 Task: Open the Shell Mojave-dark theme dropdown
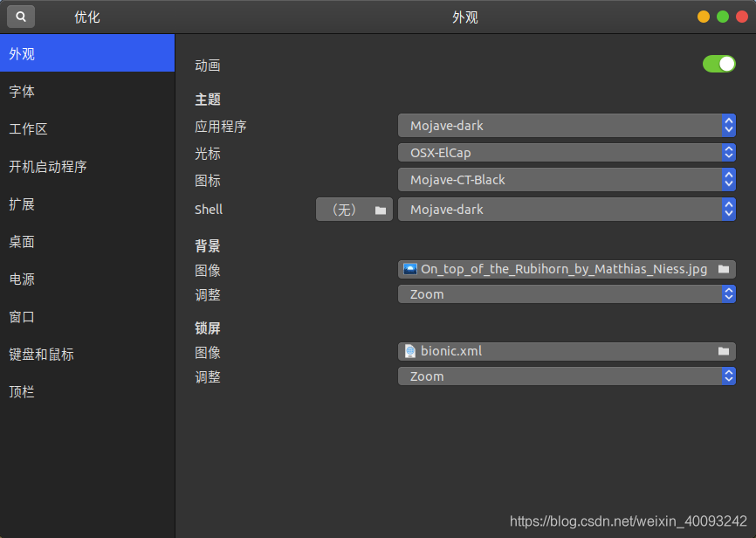coord(567,210)
